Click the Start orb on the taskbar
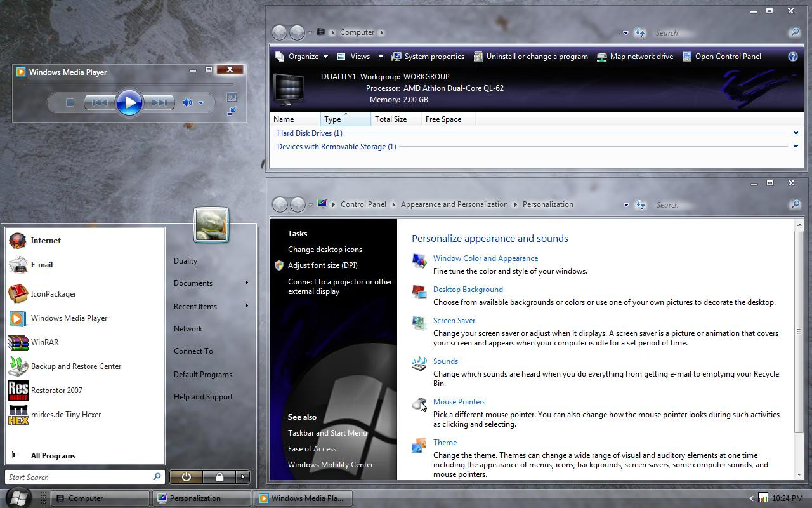 coord(18,497)
